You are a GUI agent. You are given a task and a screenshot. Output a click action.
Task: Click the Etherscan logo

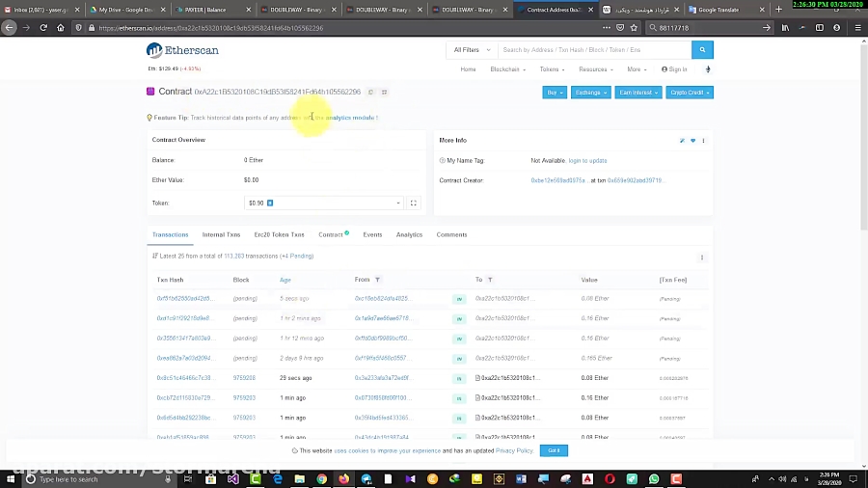pyautogui.click(x=182, y=50)
